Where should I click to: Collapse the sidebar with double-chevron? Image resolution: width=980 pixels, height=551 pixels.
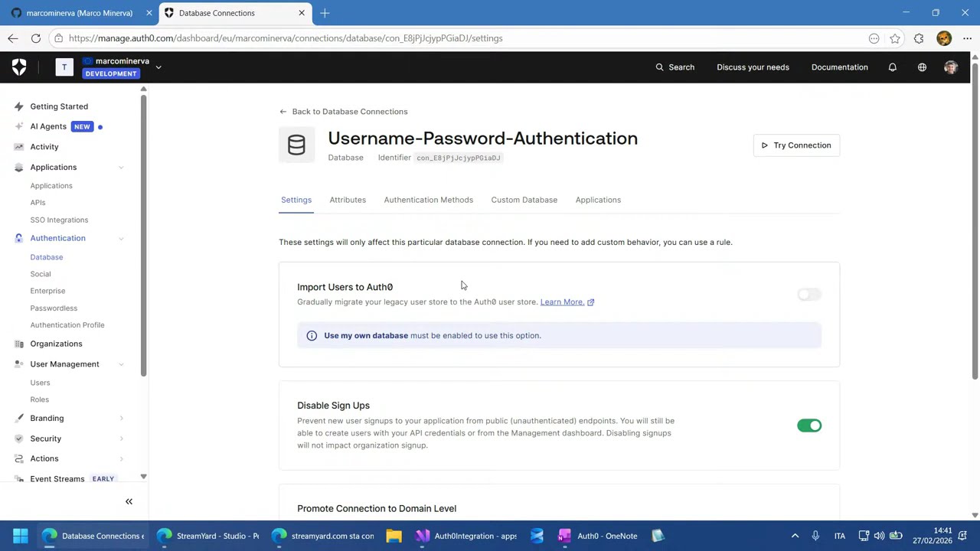click(x=129, y=502)
